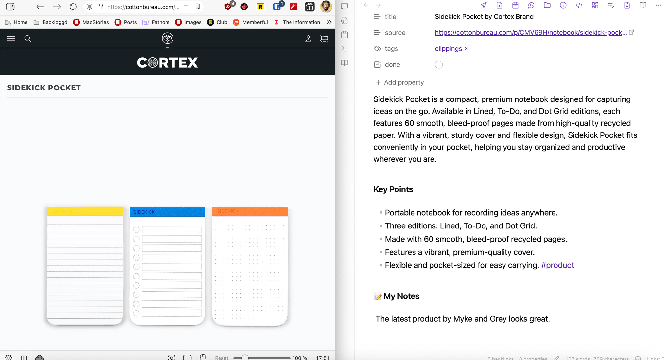Open the Memberful bookmark
Screen dimensions: 670x360
(251, 22)
